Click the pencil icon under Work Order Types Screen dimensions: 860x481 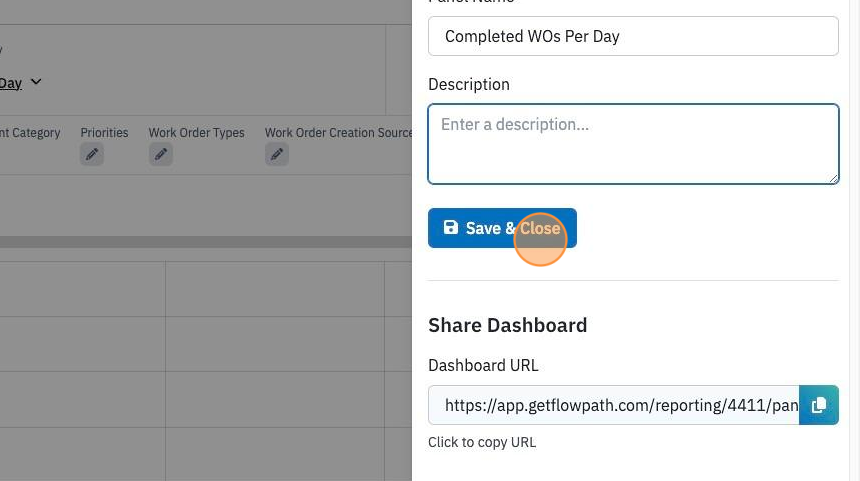point(161,154)
